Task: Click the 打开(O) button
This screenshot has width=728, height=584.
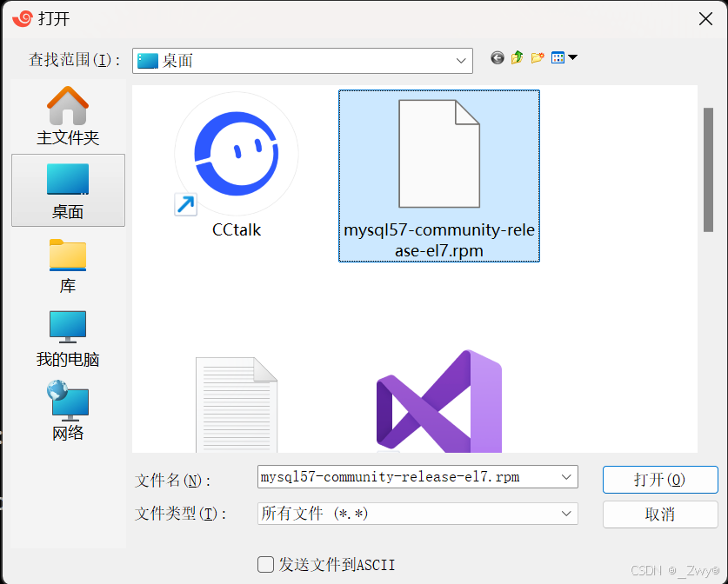Action: [x=660, y=480]
